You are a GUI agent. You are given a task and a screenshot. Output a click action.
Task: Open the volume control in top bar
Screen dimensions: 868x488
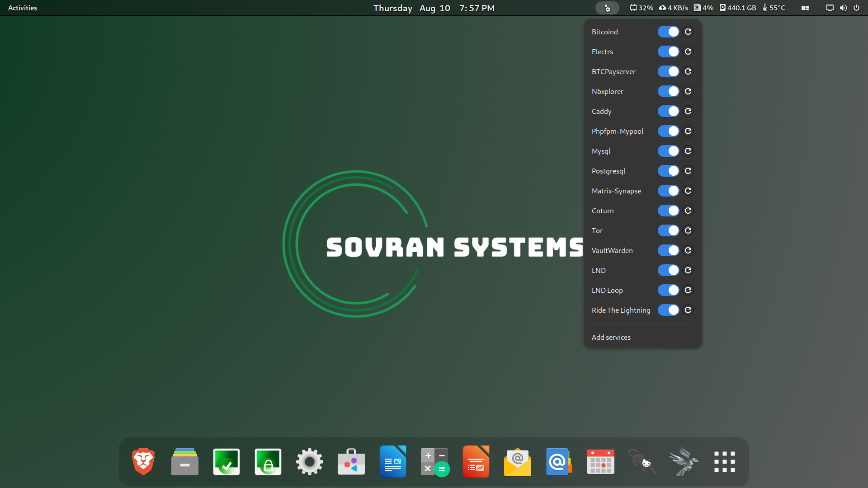(x=843, y=8)
